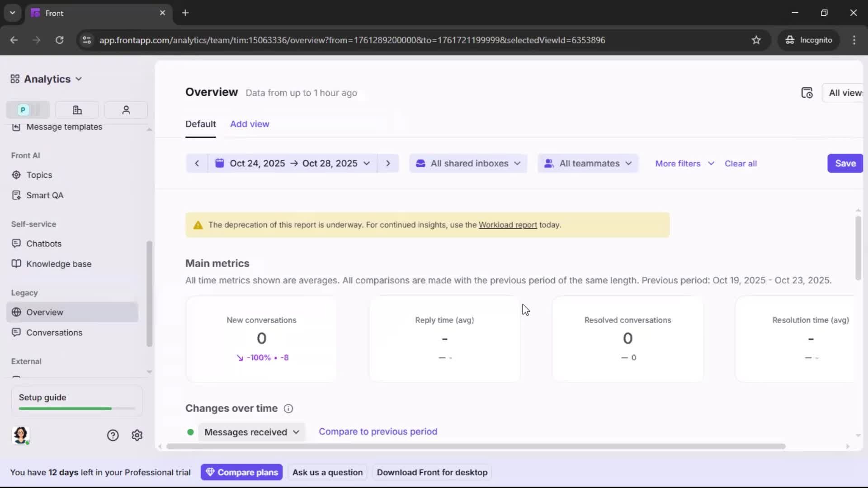Open the Chatbots panel
Screen dimensions: 868x488
click(x=43, y=244)
